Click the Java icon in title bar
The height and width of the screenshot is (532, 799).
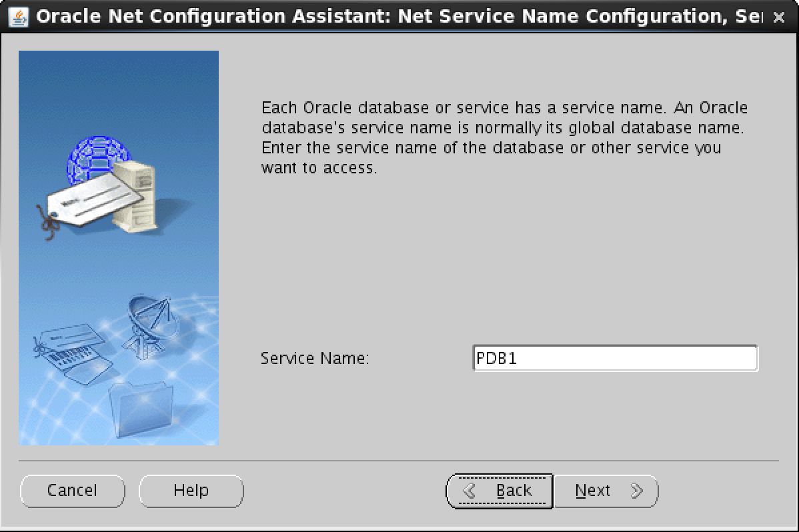pos(18,17)
